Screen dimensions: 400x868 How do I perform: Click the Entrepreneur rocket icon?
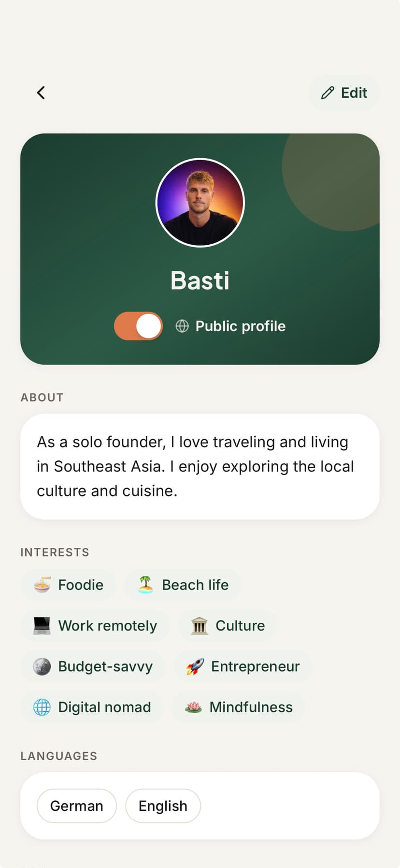pos(195,666)
